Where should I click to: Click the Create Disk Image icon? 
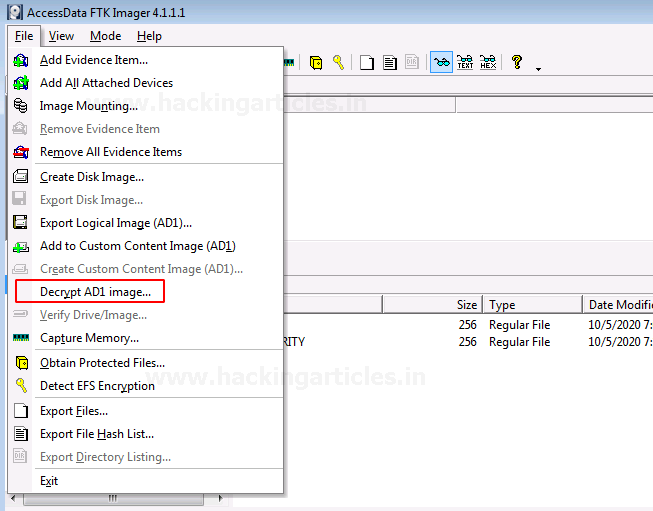tap(20, 177)
